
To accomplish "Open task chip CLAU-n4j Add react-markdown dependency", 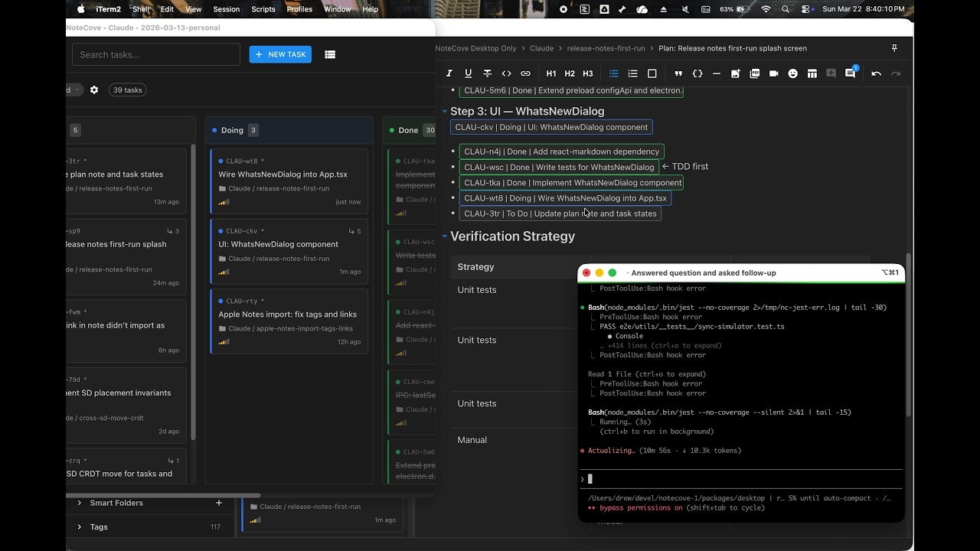I will coord(561,152).
